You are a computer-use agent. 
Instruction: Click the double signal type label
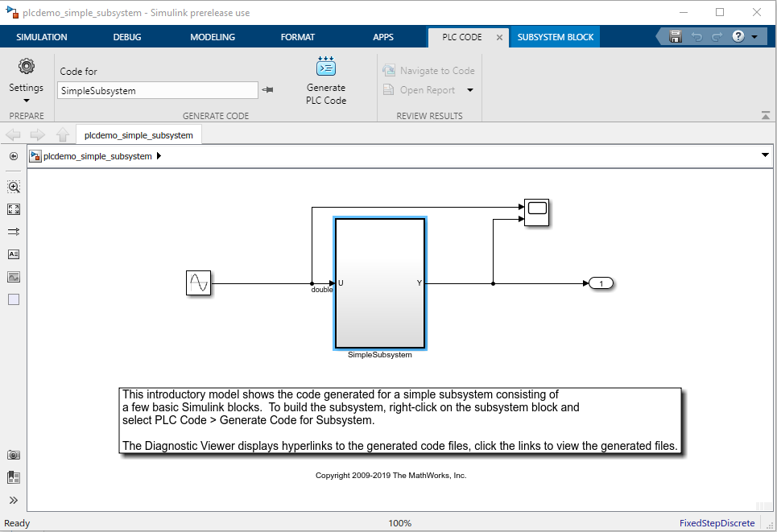point(321,290)
